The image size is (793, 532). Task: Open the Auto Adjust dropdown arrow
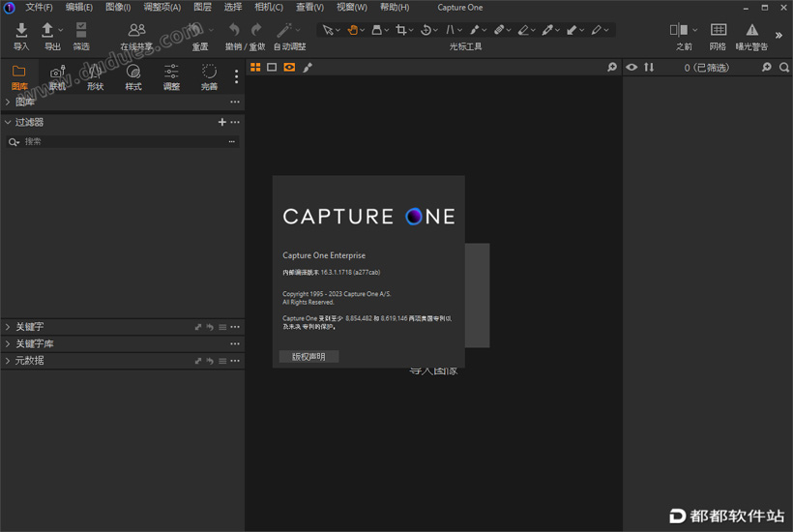coord(298,30)
